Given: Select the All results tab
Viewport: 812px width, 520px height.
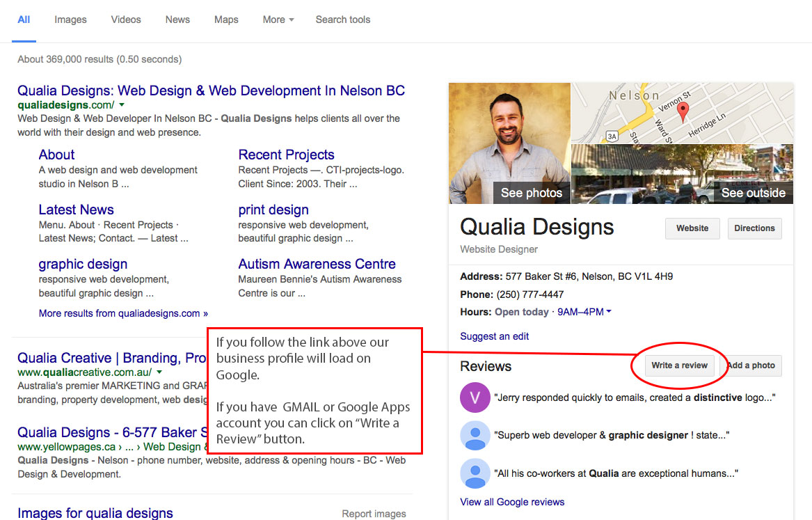Looking at the screenshot, I should [x=24, y=19].
